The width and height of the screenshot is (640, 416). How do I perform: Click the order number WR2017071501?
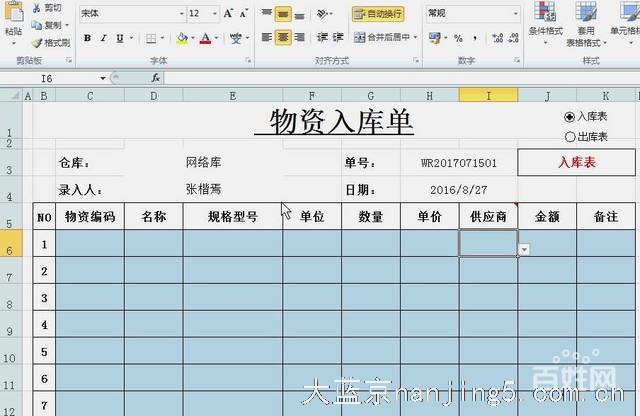[x=459, y=163]
